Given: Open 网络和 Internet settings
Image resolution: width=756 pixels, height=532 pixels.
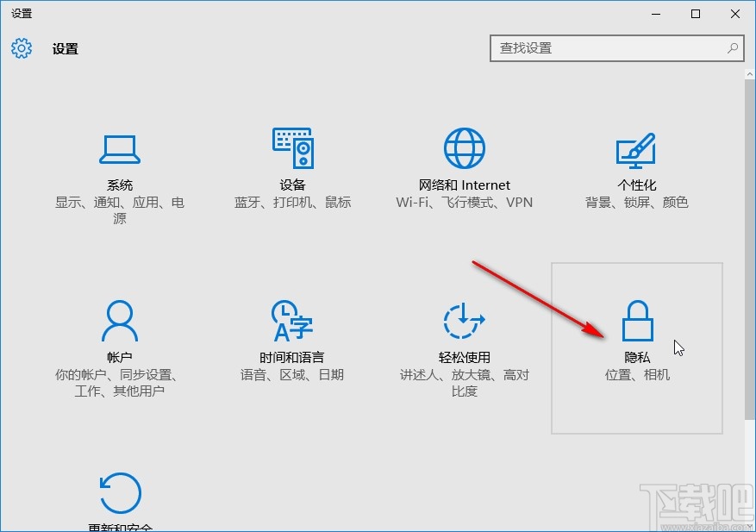Looking at the screenshot, I should tap(464, 147).
